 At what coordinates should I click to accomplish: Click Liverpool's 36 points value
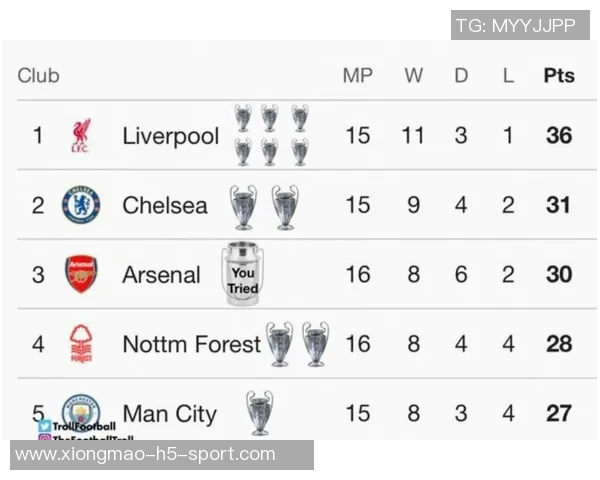(x=559, y=136)
